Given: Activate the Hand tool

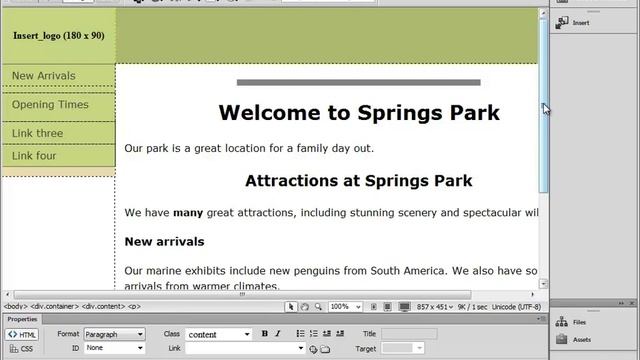Looking at the screenshot, I should click(x=304, y=307).
